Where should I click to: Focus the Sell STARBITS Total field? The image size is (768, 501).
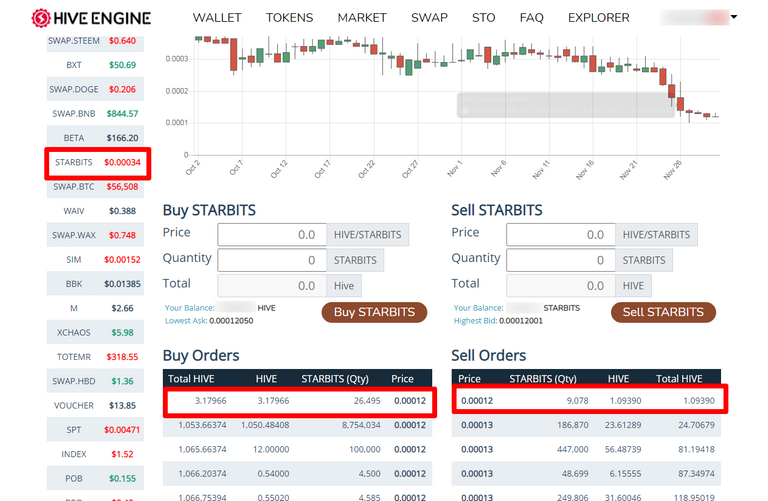(x=561, y=286)
